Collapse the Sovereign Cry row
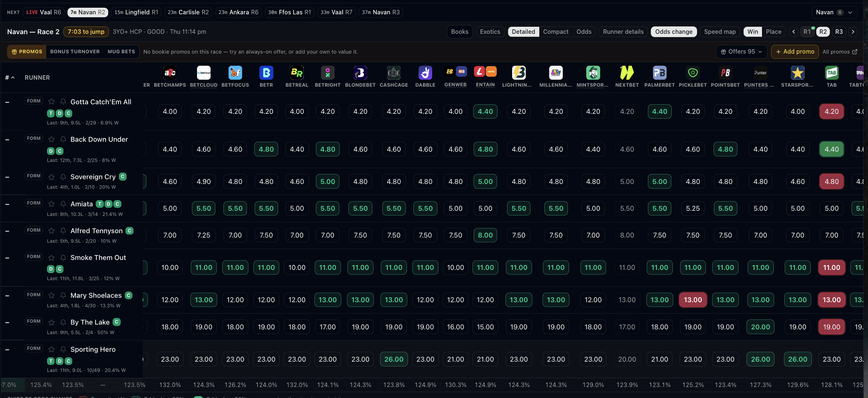This screenshot has height=398, width=868. [7, 177]
